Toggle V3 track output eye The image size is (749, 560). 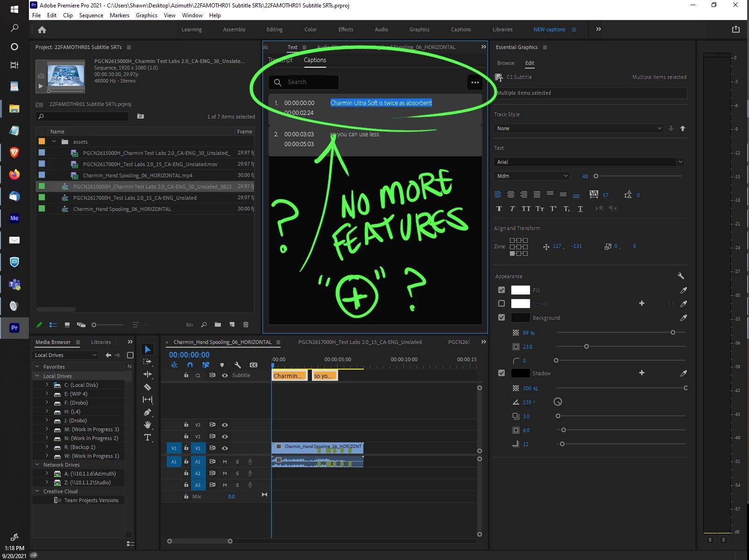pyautogui.click(x=225, y=425)
